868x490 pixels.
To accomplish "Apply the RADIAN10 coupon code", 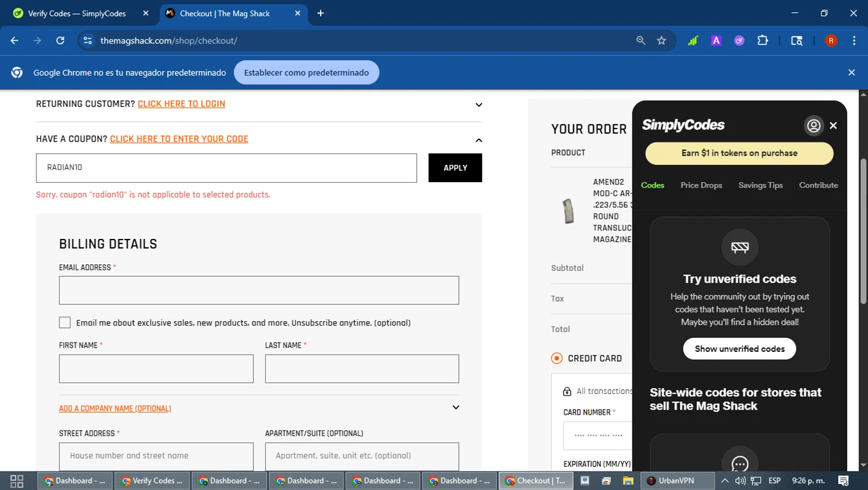I will [x=455, y=168].
